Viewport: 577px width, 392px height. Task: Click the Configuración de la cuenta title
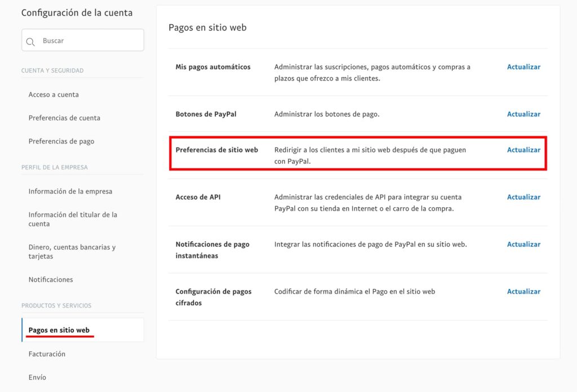[x=77, y=13]
